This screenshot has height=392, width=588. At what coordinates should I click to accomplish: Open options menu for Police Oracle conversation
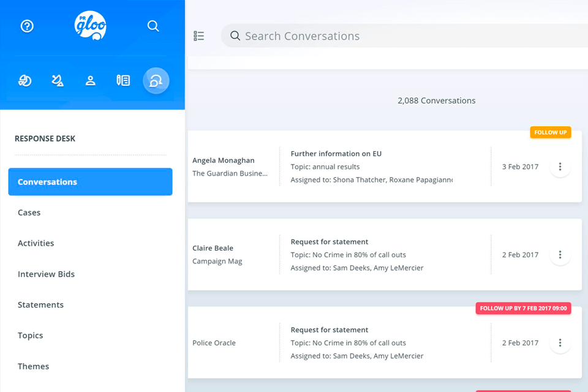(560, 342)
